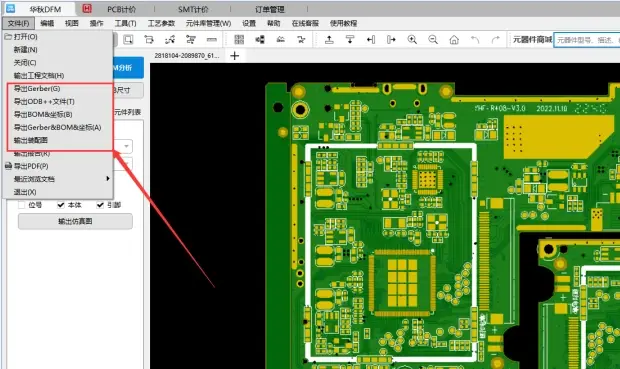
Task: Open the dropdown partly hidden behind menu
Action: pyautogui.click(x=126, y=146)
